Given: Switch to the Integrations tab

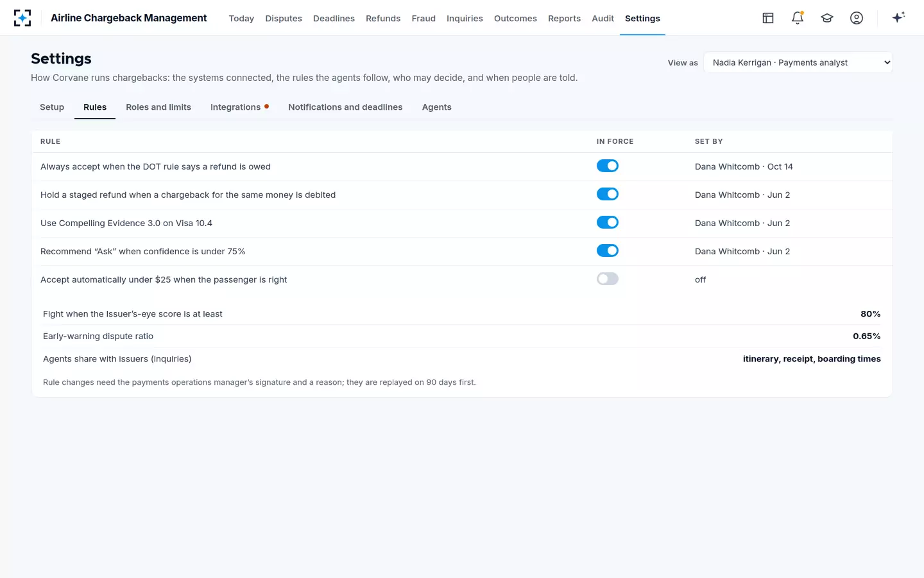Looking at the screenshot, I should 239,107.
